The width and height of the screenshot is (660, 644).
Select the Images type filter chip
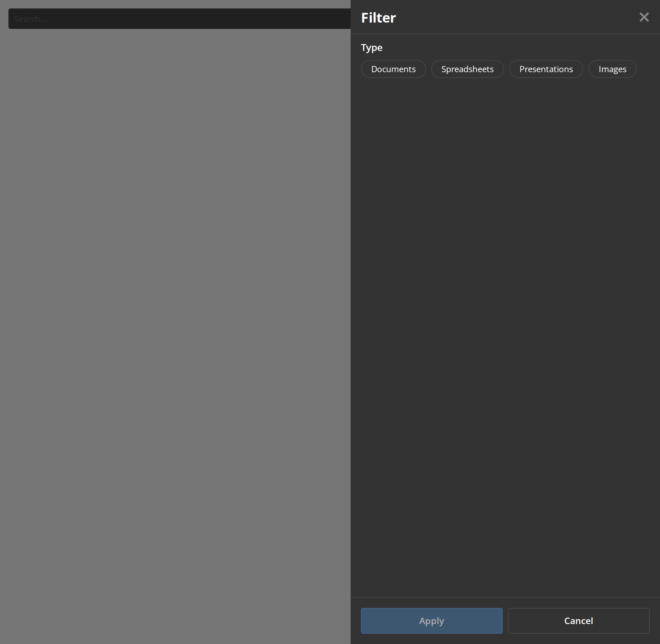click(612, 69)
